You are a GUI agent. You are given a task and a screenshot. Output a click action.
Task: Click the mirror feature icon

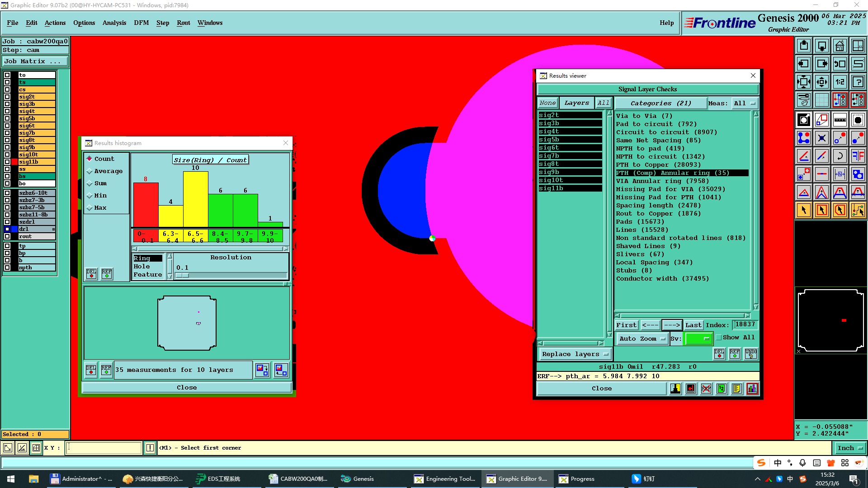pos(858,156)
